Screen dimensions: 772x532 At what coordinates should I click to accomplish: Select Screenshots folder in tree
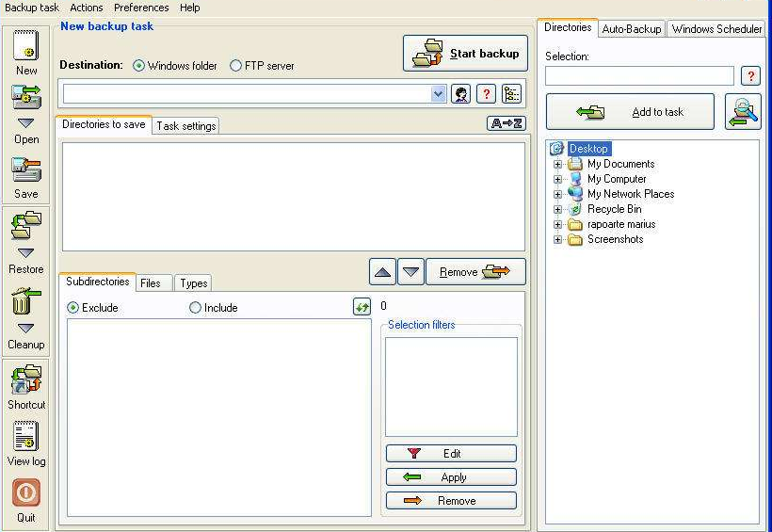click(615, 239)
